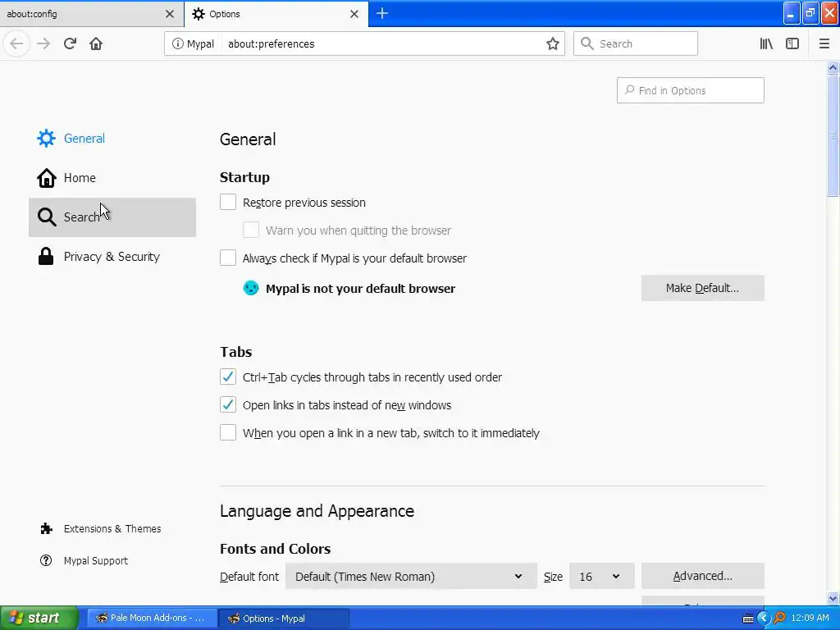Click Advanced... fonts button
This screenshot has width=840, height=630.
tap(702, 576)
